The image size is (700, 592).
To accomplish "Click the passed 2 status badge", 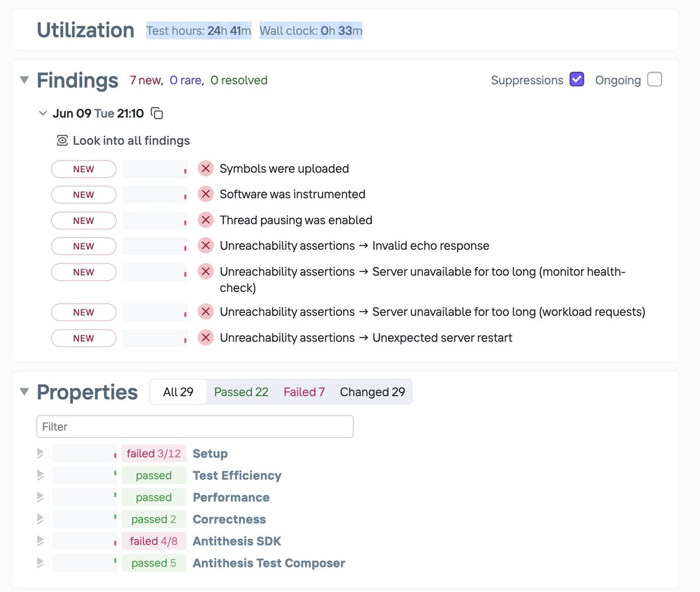I will click(154, 519).
